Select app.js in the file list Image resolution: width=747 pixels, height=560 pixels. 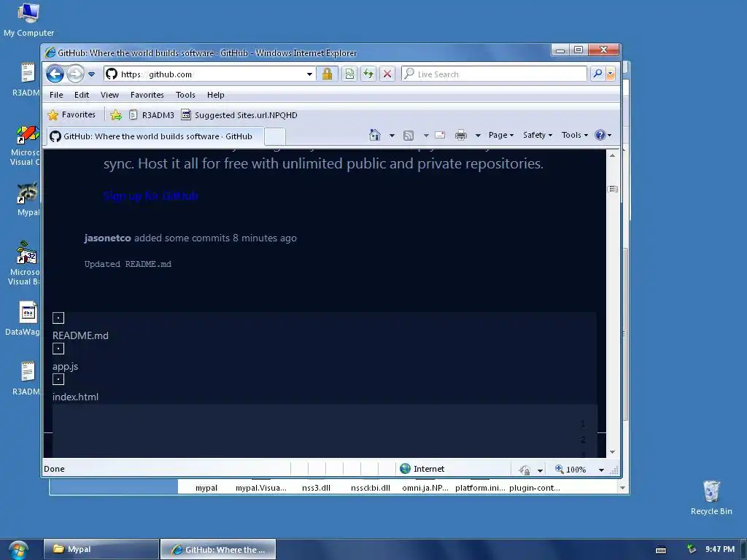[65, 367]
